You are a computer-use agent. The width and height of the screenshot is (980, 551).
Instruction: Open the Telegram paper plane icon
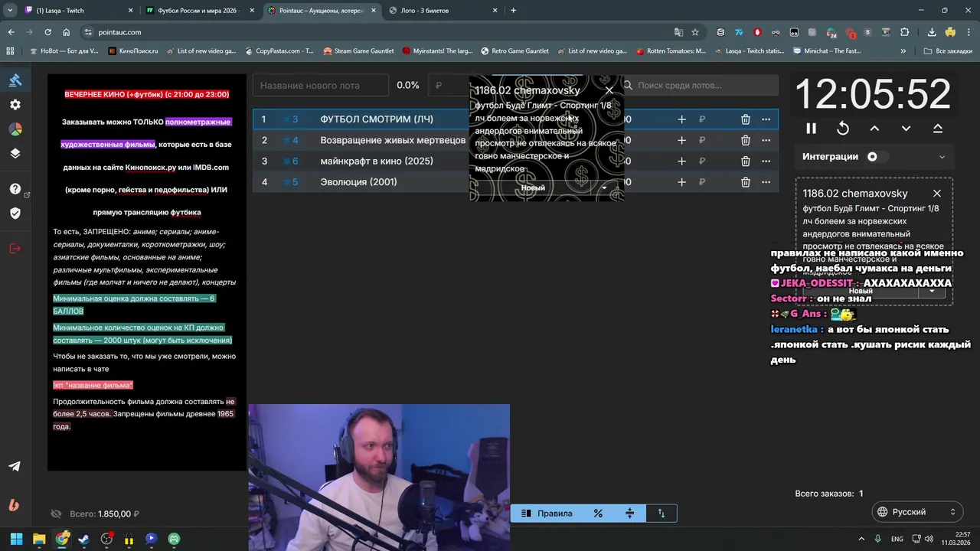15,466
